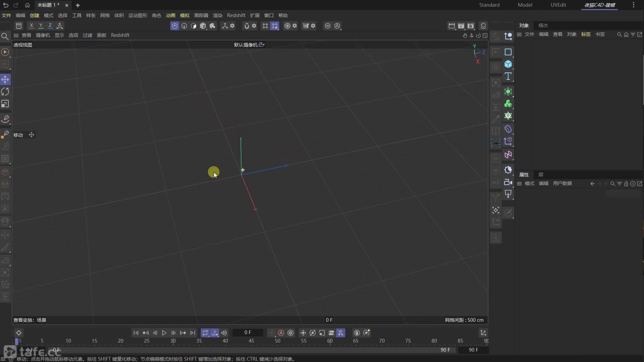Viewport: 644px width, 362px height.
Task: Add a Light object
Action: pos(508,194)
